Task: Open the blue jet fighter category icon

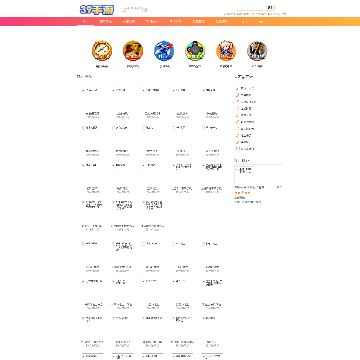Action: click(x=164, y=51)
